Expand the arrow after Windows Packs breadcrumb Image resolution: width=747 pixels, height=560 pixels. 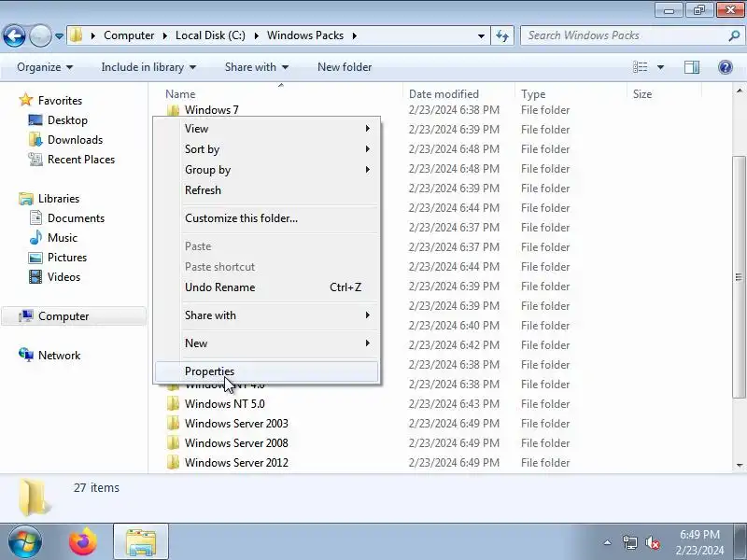355,35
